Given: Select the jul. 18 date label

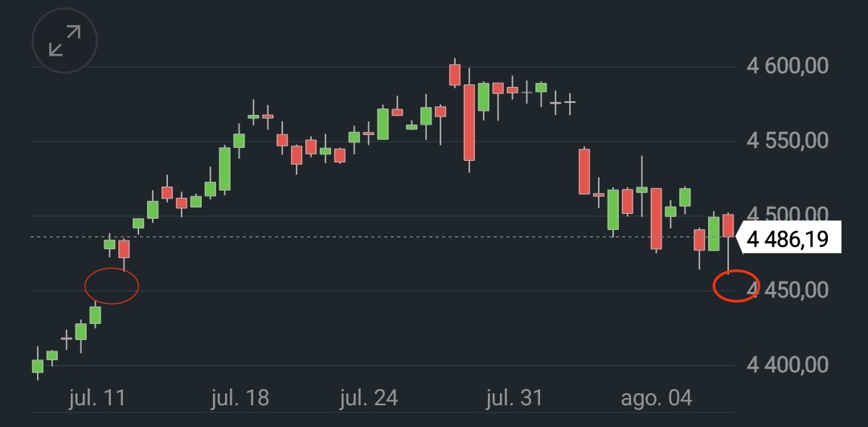Looking at the screenshot, I should click(240, 398).
